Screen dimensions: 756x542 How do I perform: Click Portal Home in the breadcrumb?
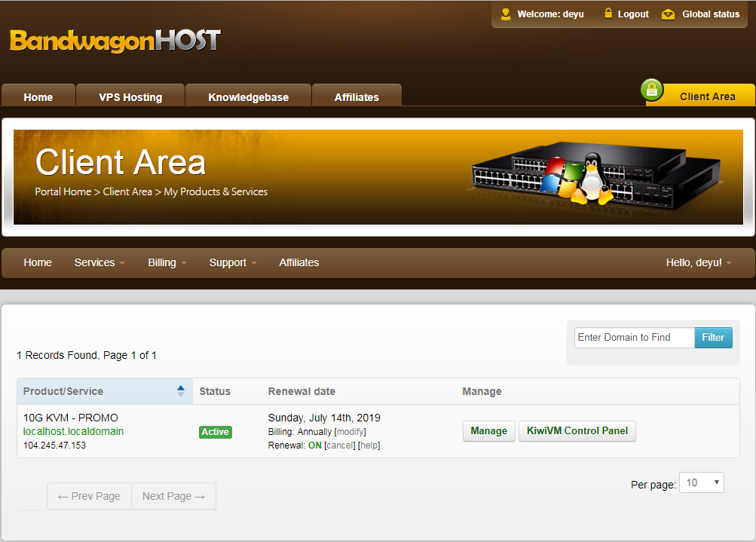point(63,191)
